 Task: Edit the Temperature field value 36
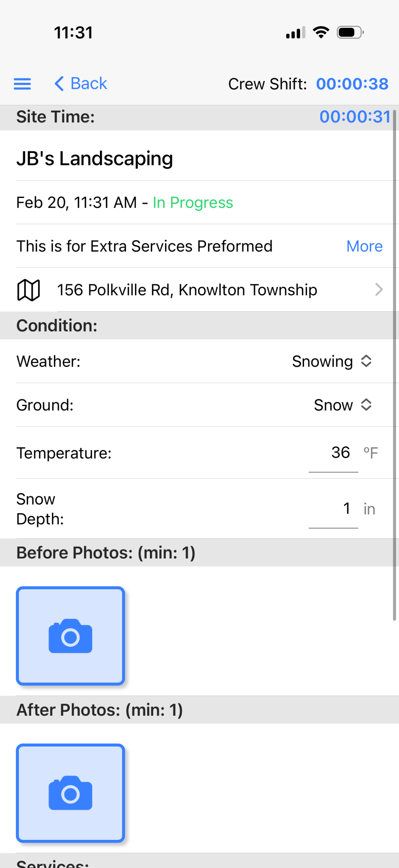tap(334, 453)
